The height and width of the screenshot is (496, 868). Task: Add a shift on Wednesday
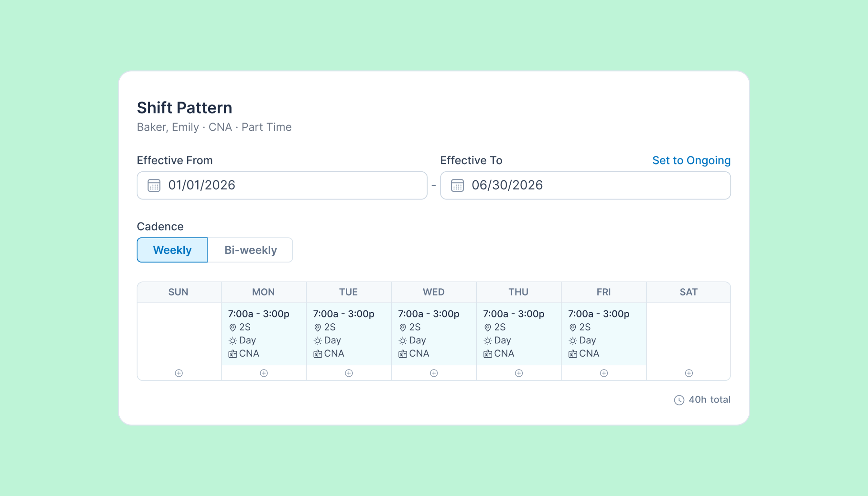click(x=434, y=373)
